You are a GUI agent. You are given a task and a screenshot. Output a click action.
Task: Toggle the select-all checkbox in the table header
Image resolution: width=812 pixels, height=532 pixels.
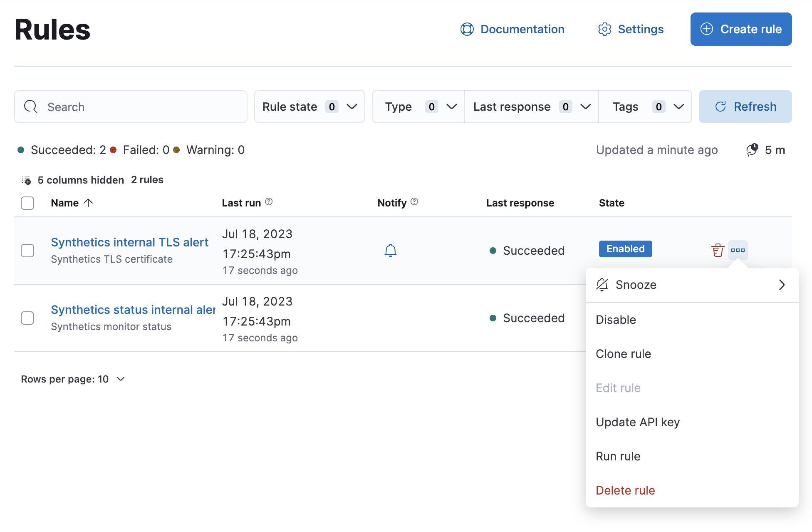pyautogui.click(x=28, y=203)
